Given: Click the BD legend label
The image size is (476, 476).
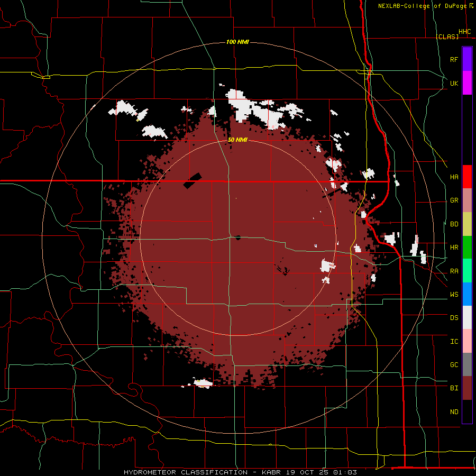Looking at the screenshot, I should pyautogui.click(x=454, y=224).
